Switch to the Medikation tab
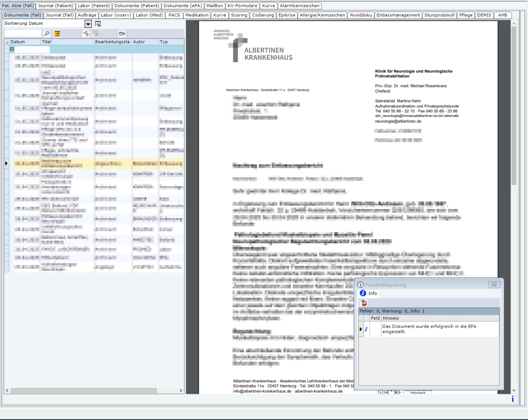This screenshot has width=528, height=420. point(196,15)
